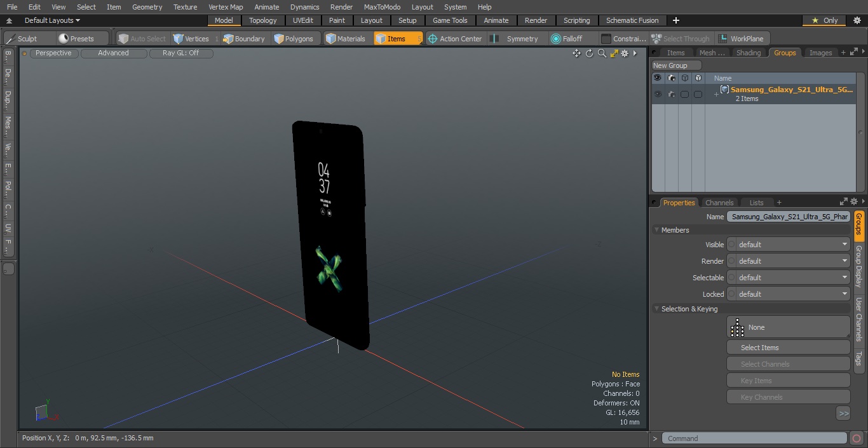Click the Properties panel settings gear

tap(853, 202)
